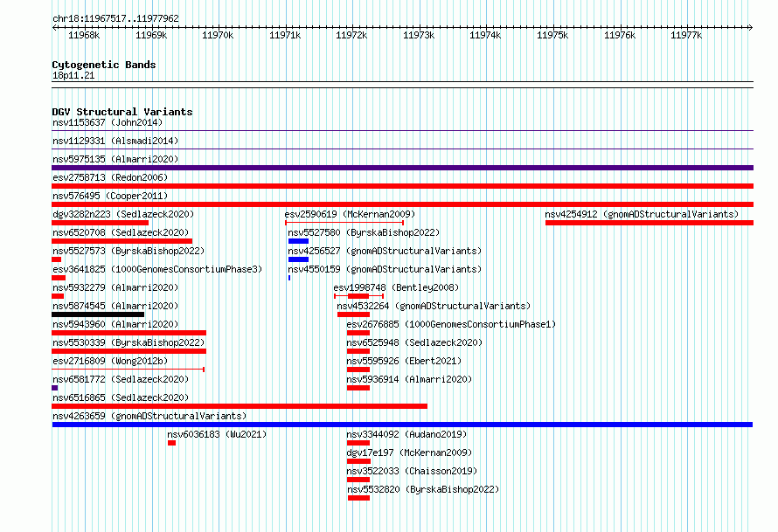The height and width of the screenshot is (532, 778).
Task: Click nsv4550159 gnomAD variant label
Action: tap(385, 269)
